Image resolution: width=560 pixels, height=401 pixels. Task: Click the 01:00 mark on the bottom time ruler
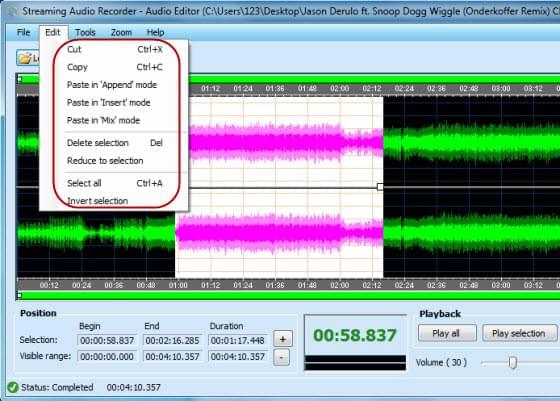click(178, 285)
